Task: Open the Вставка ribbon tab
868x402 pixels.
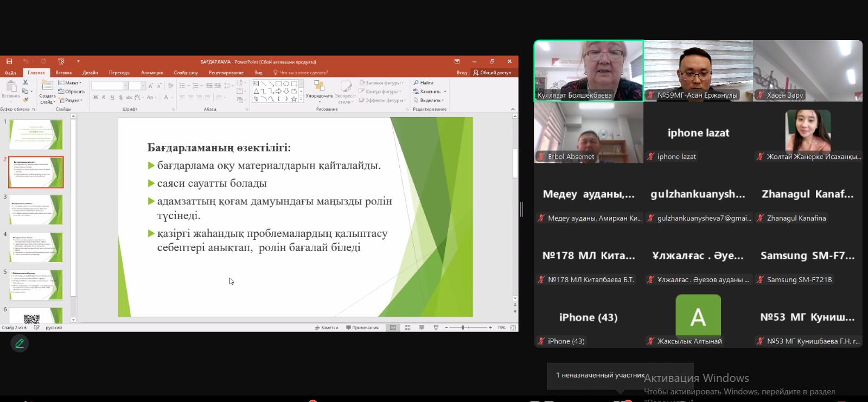Action: (x=63, y=73)
